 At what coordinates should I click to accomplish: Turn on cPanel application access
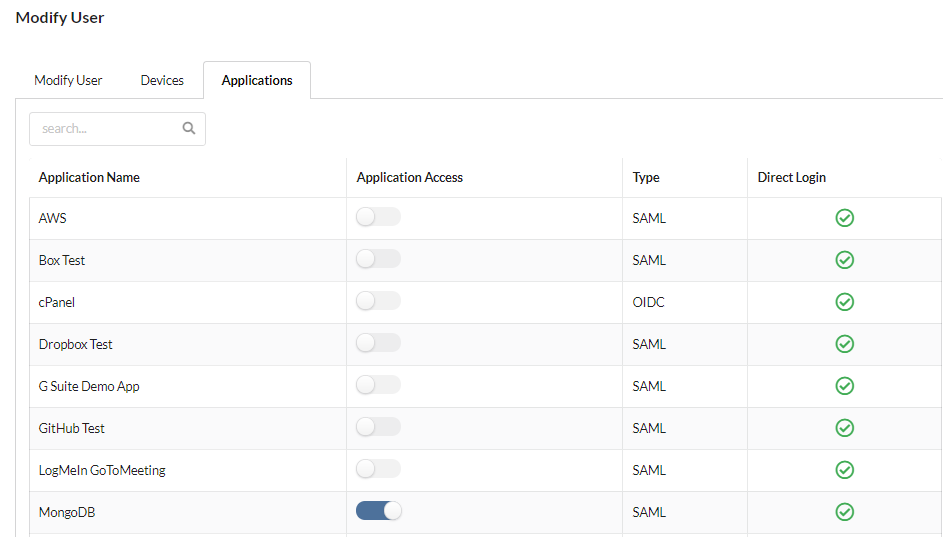[x=378, y=301]
